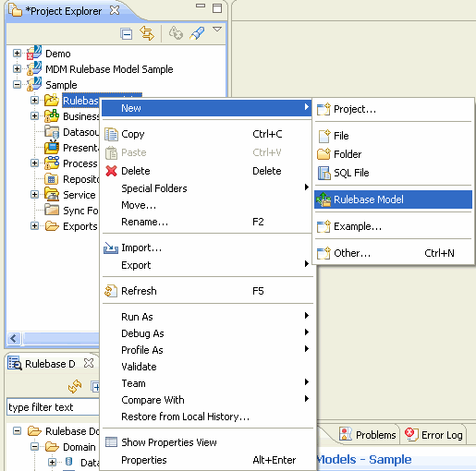
Task: Switch to the Error Log tab
Action: (433, 435)
